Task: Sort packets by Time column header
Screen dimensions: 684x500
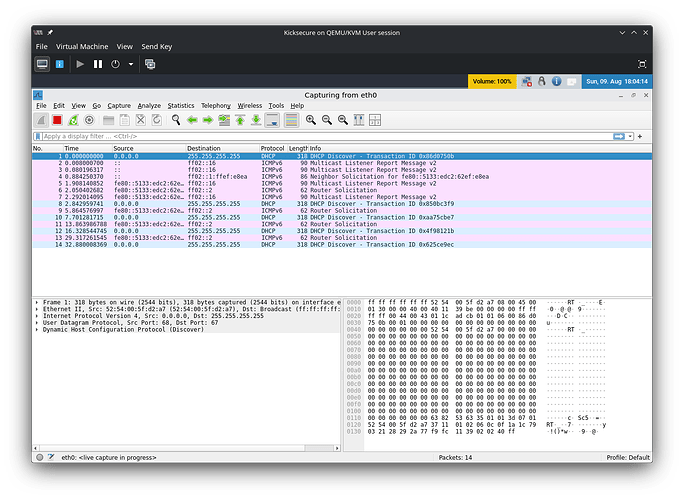Action: tap(87, 148)
